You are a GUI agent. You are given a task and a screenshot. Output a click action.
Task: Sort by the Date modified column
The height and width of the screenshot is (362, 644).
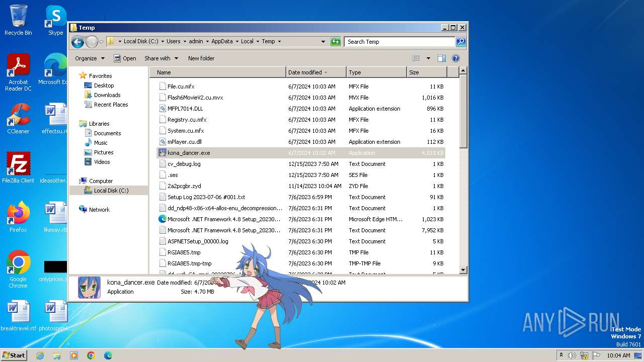316,72
